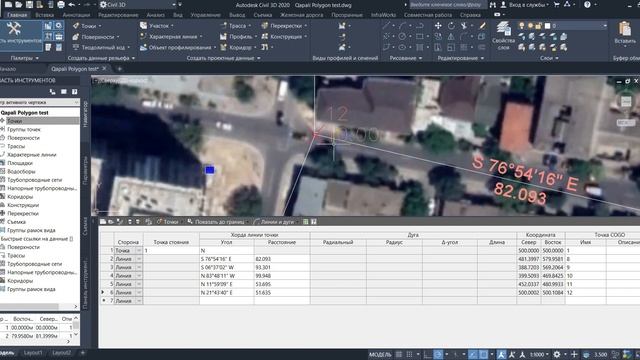Click the table export icon in traverse editor toolbar
Image resolution: width=640 pixels, height=360 pixels.
coord(306,222)
